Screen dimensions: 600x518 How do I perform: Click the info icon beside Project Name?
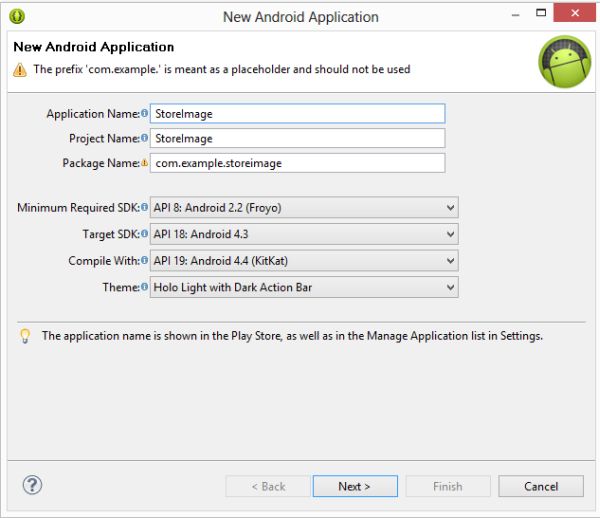coord(144,138)
